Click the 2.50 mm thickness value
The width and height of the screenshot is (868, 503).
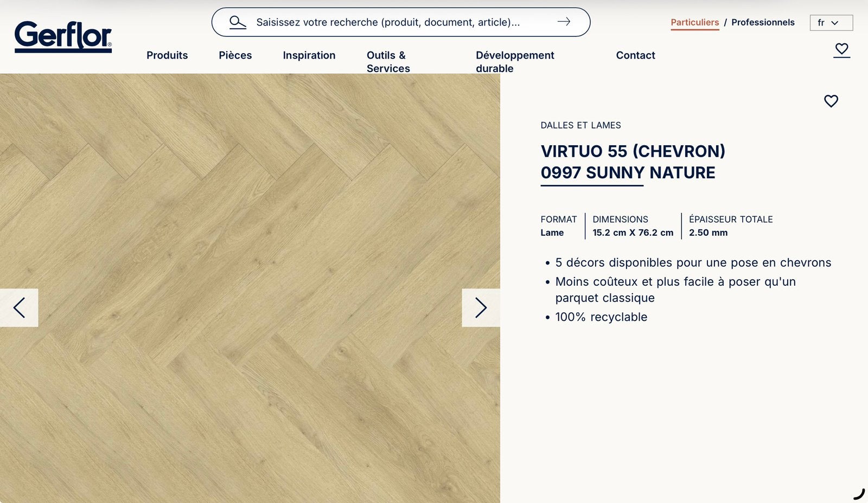click(708, 233)
